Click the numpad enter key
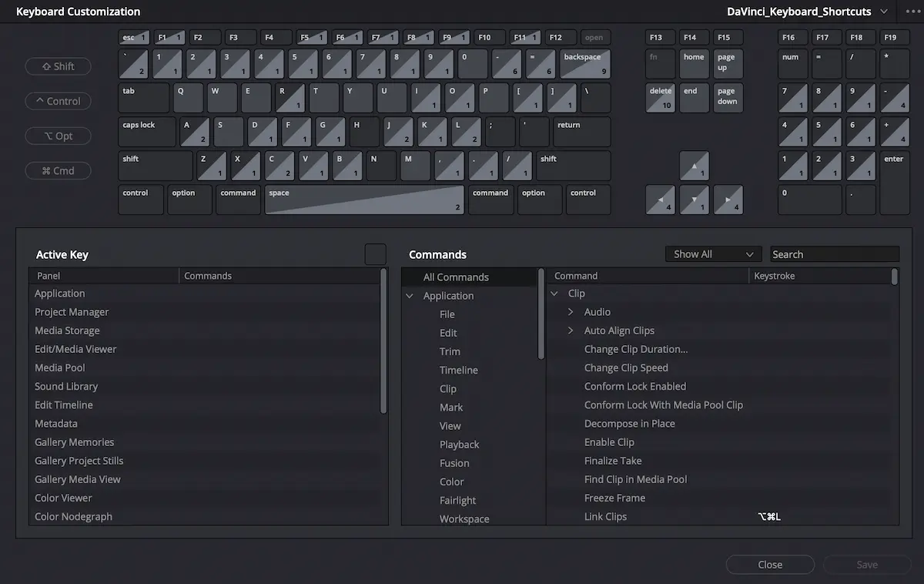 pyautogui.click(x=893, y=181)
